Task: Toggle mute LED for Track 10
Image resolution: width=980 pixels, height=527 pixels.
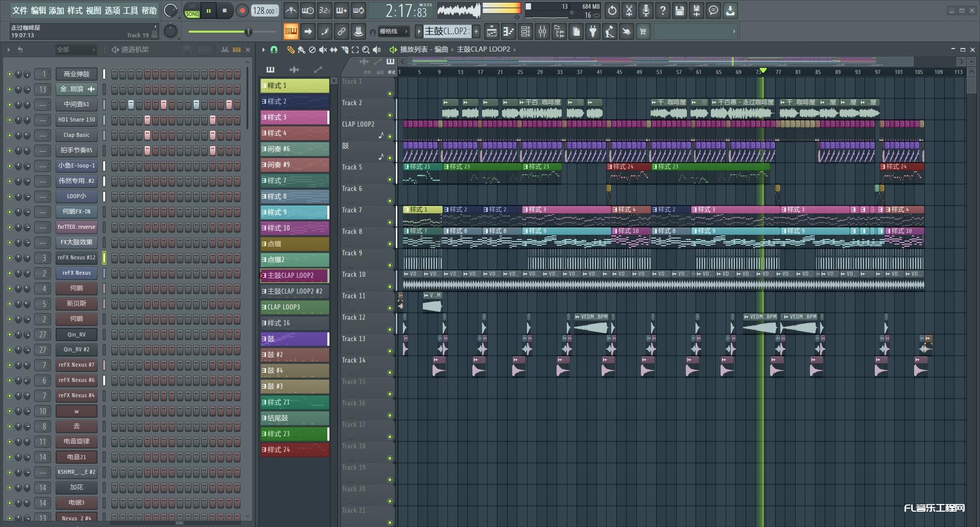Action: 390,287
